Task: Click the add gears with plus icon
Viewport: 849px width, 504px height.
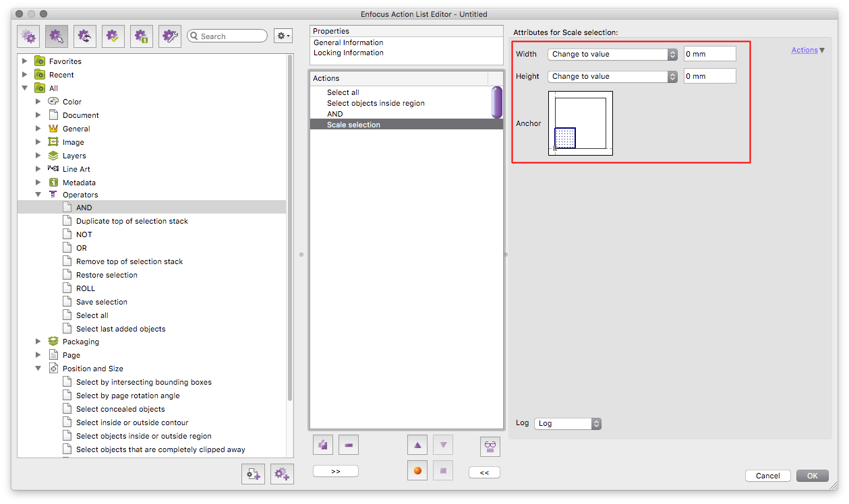Action: point(282,474)
